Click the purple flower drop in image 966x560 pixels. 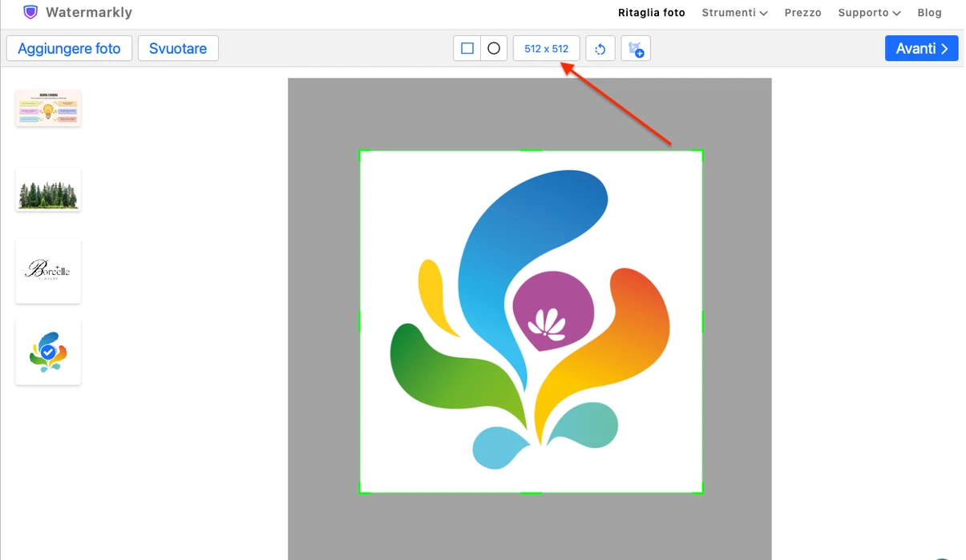click(553, 312)
